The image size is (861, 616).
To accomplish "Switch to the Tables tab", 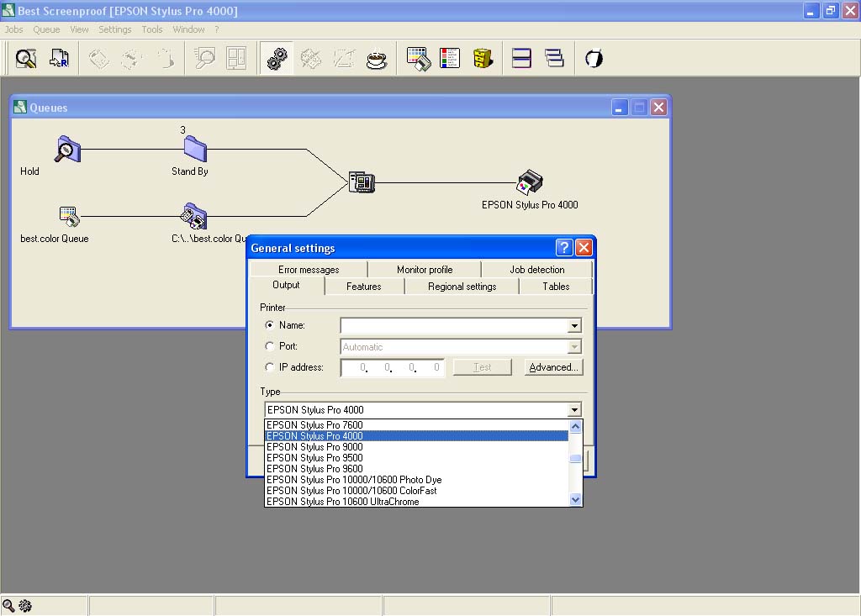I will 556,286.
